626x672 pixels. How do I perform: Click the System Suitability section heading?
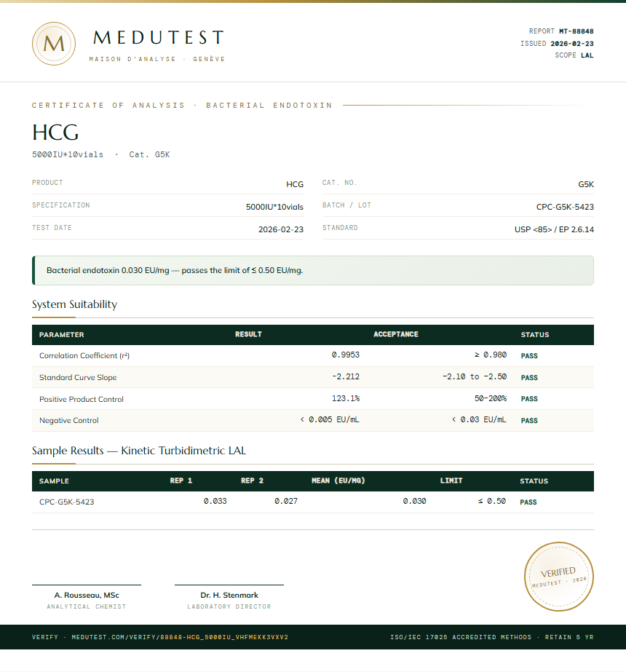(x=74, y=304)
